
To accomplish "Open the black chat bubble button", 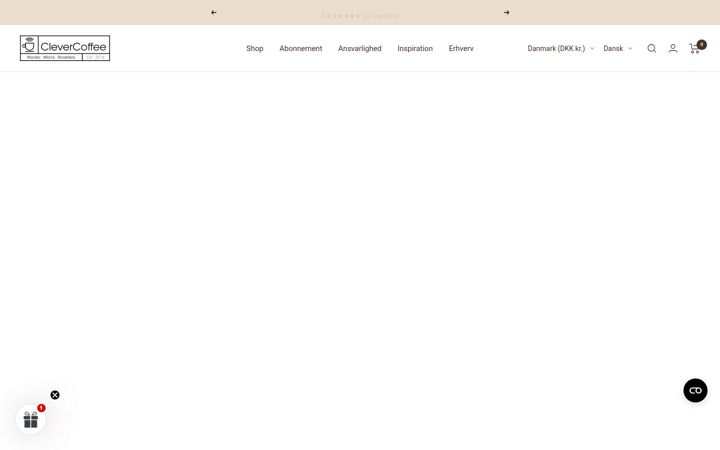I will [x=695, y=391].
